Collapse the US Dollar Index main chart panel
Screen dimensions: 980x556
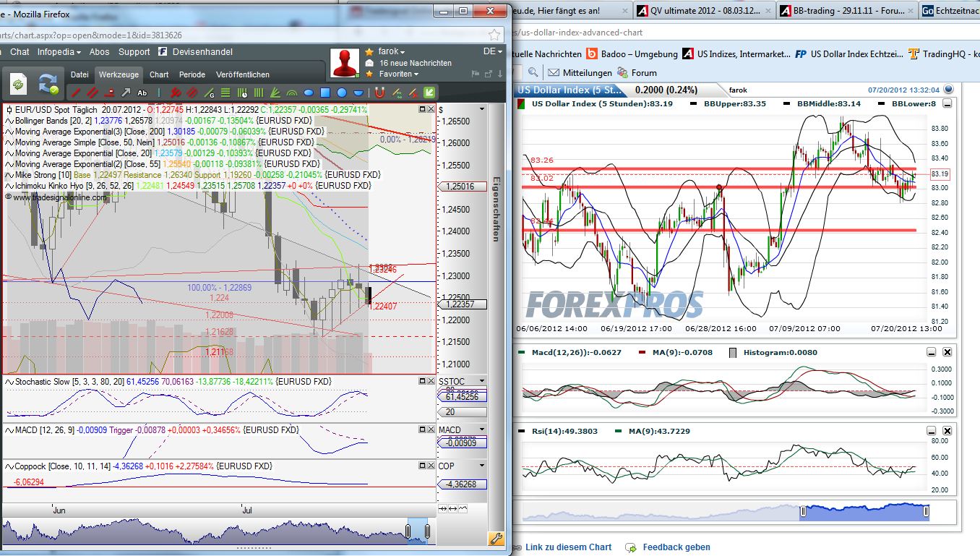click(947, 103)
